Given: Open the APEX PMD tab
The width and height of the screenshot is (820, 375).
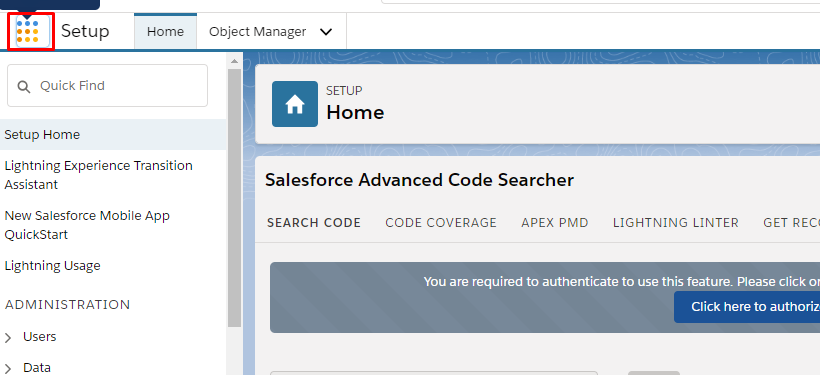Looking at the screenshot, I should click(555, 223).
